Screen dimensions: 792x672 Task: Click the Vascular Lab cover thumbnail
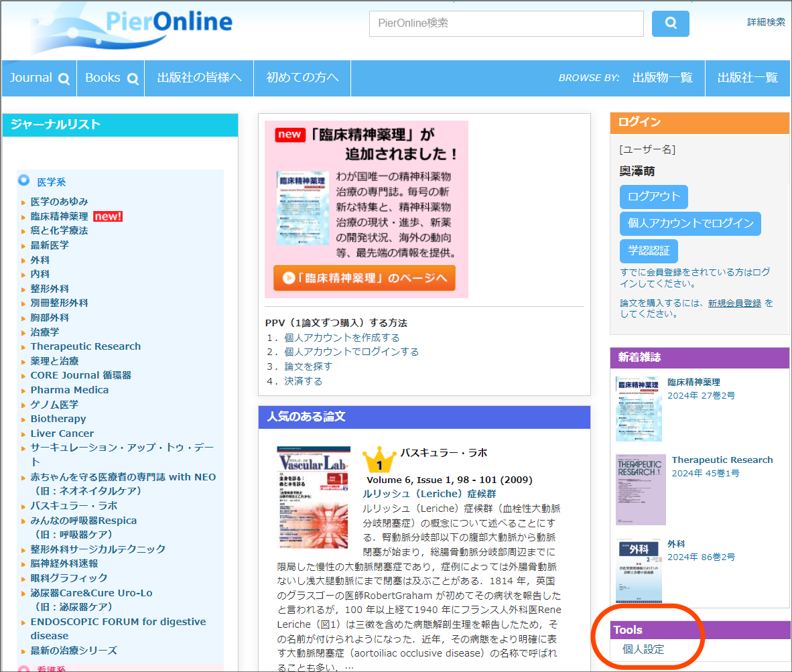point(313,497)
